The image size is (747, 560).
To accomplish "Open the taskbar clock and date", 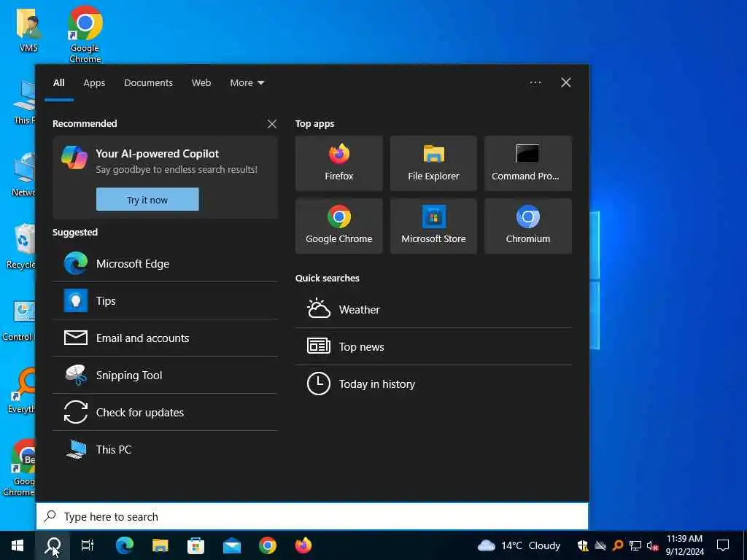I will (x=684, y=545).
